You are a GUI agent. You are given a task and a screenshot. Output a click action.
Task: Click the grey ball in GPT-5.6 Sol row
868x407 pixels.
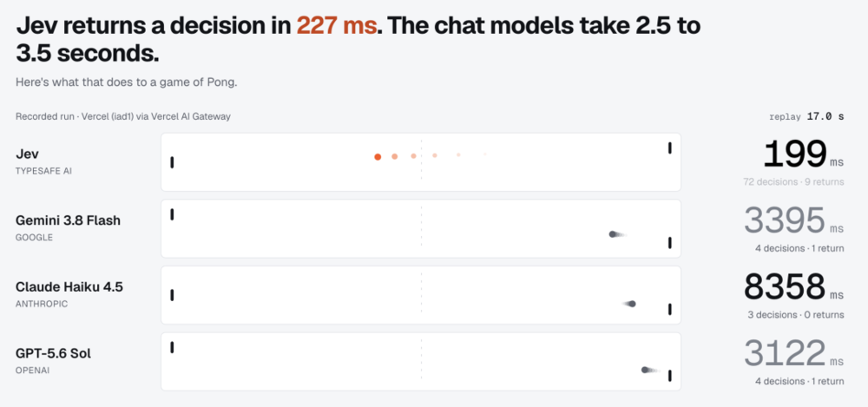tap(644, 370)
